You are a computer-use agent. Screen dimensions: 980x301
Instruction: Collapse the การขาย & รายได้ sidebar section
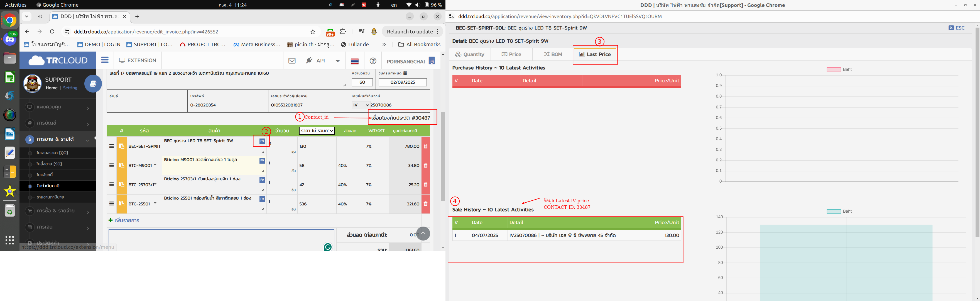pos(58,139)
